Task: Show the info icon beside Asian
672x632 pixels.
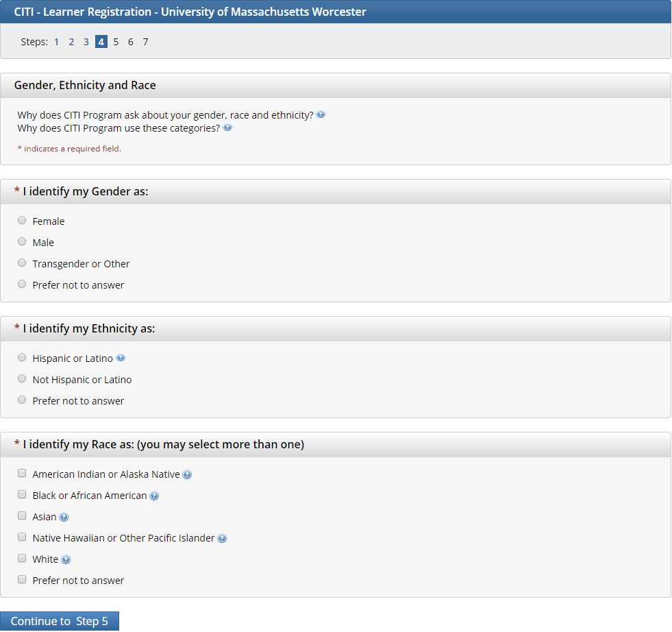Action: pos(64,517)
